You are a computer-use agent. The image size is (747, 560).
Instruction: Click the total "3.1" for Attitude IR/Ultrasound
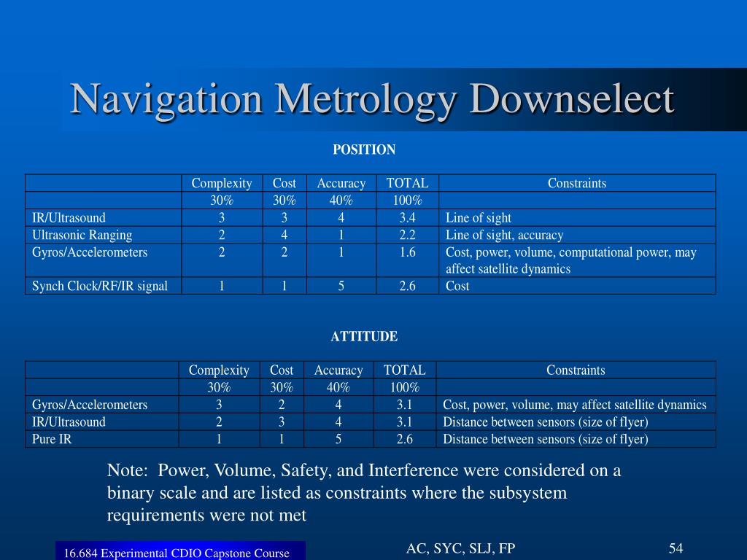[x=404, y=422]
